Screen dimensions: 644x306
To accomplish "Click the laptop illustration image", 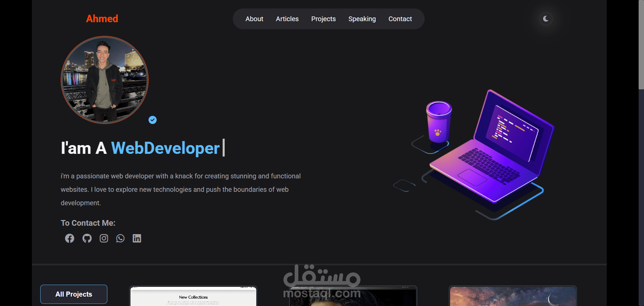I will point(474,155).
